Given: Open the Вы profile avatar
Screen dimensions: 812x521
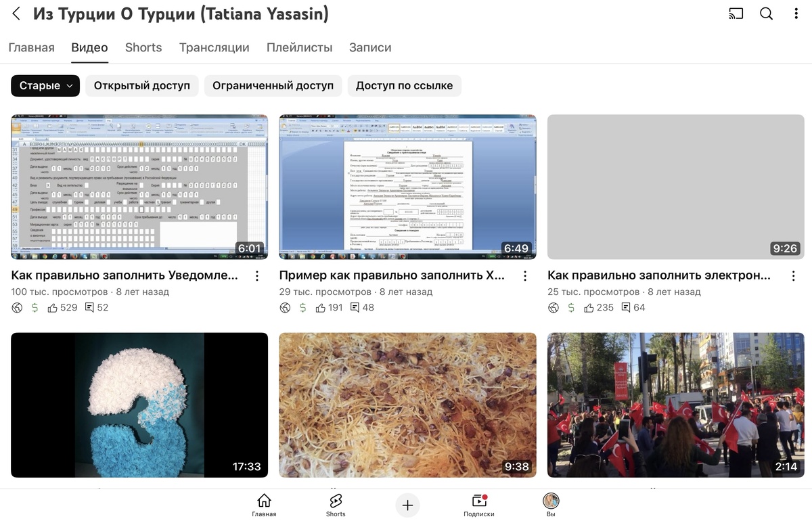Looking at the screenshot, I should 551,505.
